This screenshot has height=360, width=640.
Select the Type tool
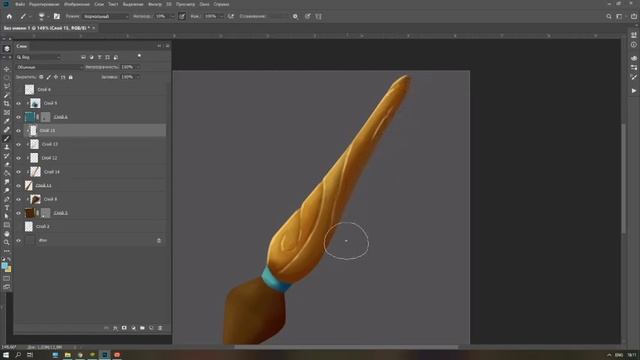(x=7, y=208)
